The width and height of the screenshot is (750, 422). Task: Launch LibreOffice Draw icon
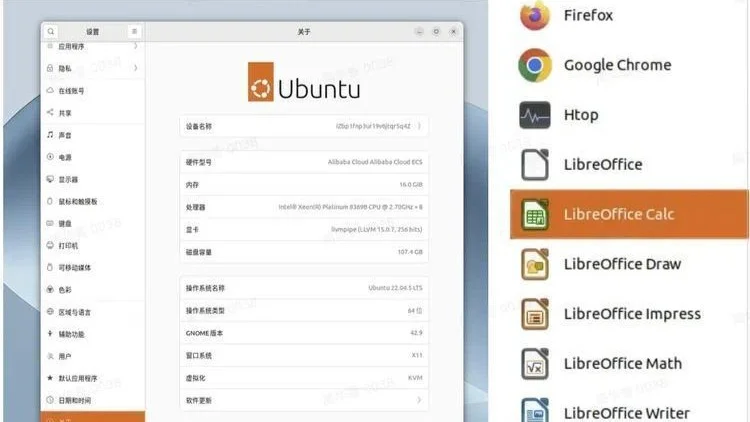point(535,264)
